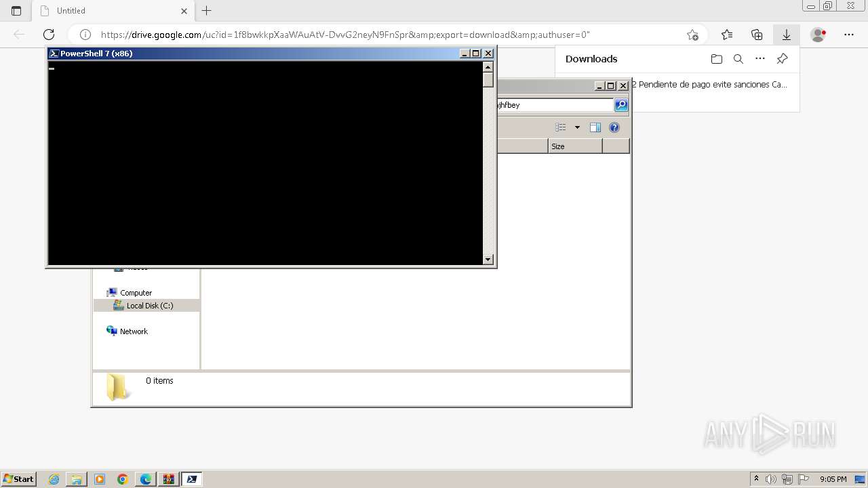Click the 9:05 PM taskbar clock
Viewport: 868px width, 488px height.
[833, 479]
